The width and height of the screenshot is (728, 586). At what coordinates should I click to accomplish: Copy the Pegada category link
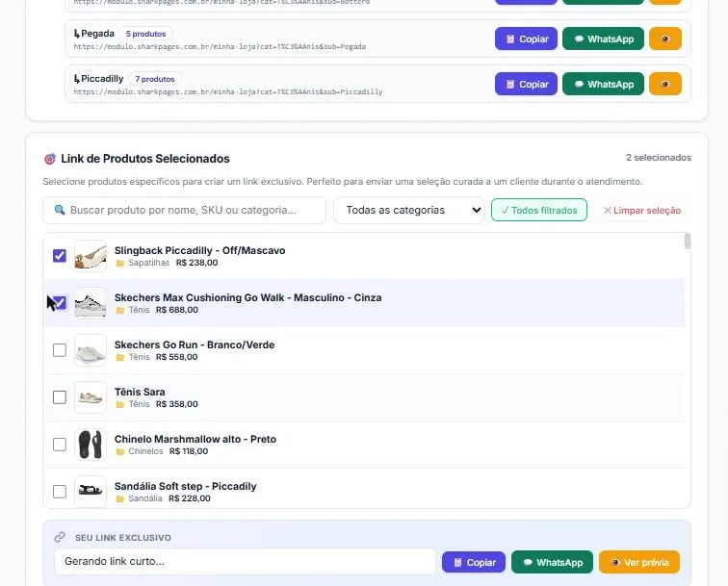(526, 39)
